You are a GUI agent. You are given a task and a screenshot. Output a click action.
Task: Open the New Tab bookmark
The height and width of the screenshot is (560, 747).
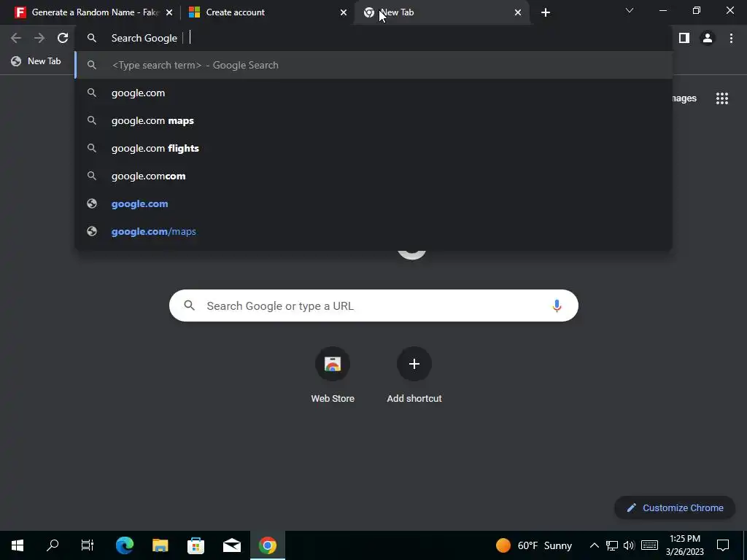pos(36,61)
